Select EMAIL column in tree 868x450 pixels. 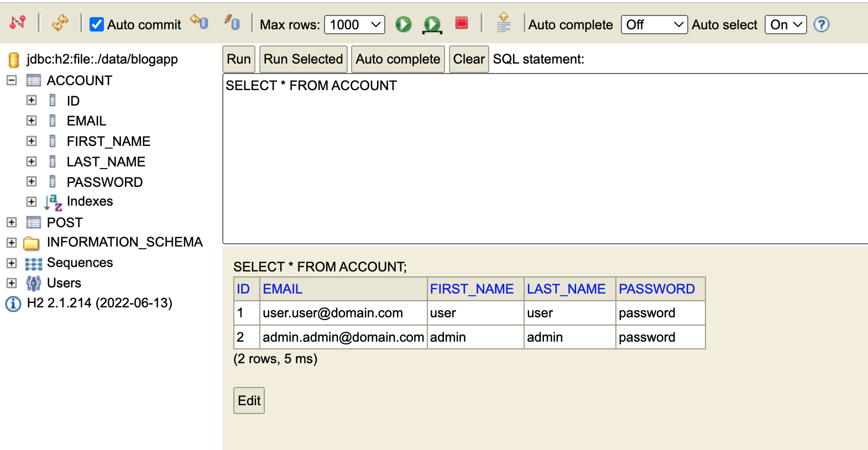(x=86, y=121)
